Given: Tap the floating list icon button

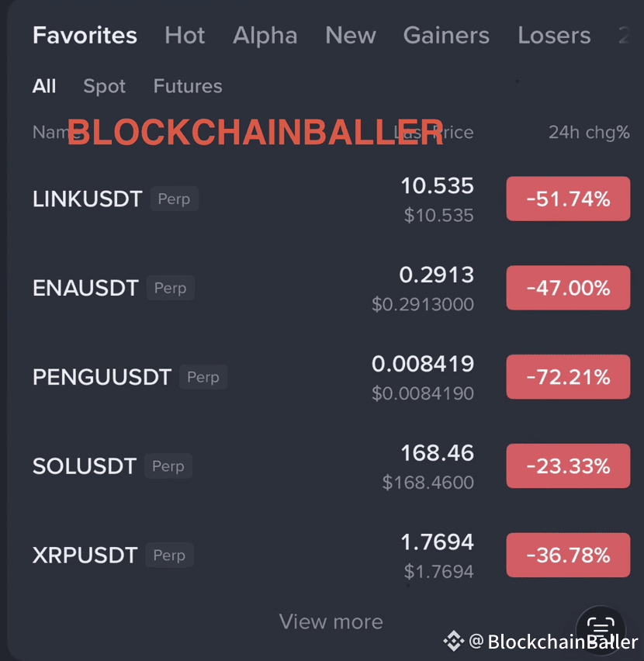Looking at the screenshot, I should tap(601, 625).
